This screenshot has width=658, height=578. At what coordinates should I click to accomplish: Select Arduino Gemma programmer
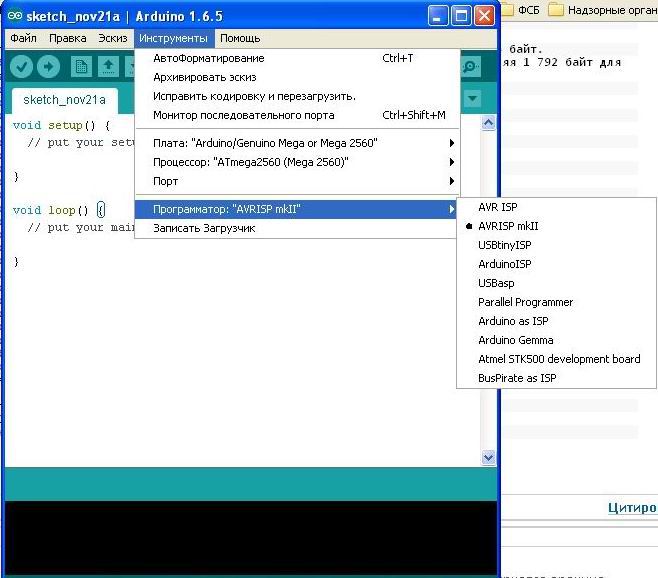click(556, 340)
